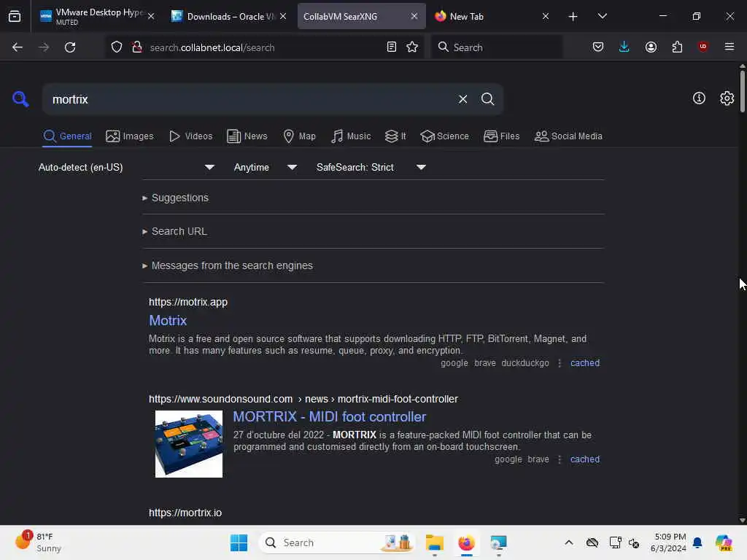Image resolution: width=747 pixels, height=560 pixels.
Task: Open File Explorer from taskbar
Action: coord(434,542)
